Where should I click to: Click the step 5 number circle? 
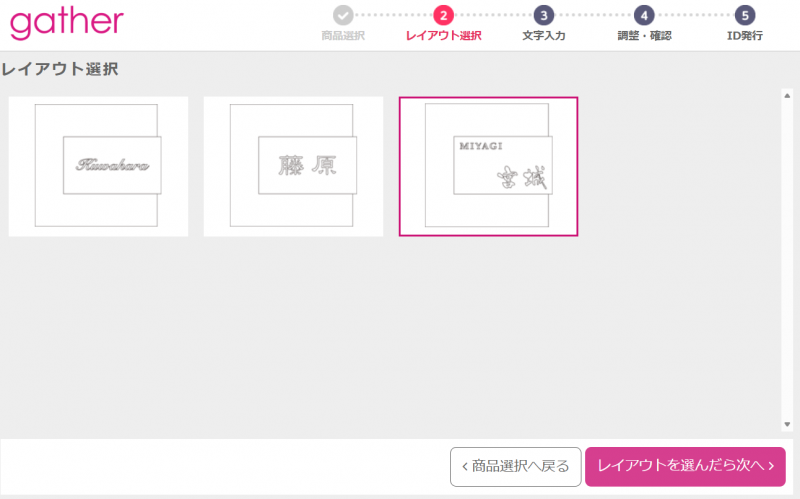point(744,15)
